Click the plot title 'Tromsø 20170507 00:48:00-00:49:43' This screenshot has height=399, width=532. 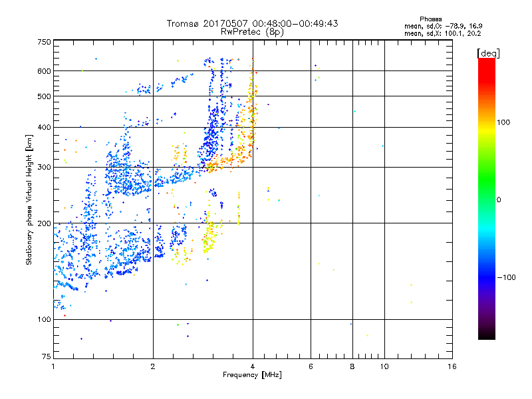(252, 23)
